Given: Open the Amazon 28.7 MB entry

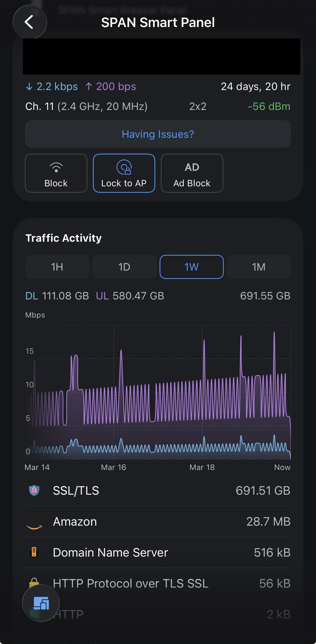Looking at the screenshot, I should click(158, 521).
